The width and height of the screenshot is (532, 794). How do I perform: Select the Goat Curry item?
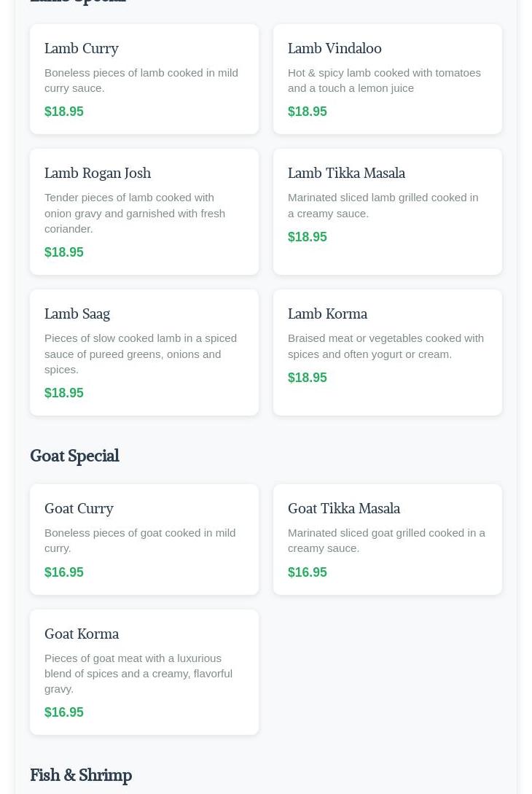click(144, 540)
